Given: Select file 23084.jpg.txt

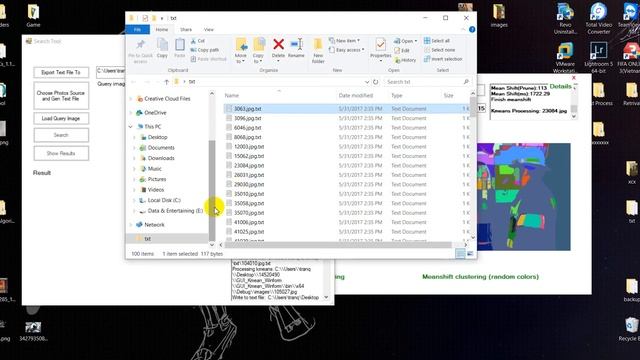Looking at the screenshot, I should pos(249,166).
